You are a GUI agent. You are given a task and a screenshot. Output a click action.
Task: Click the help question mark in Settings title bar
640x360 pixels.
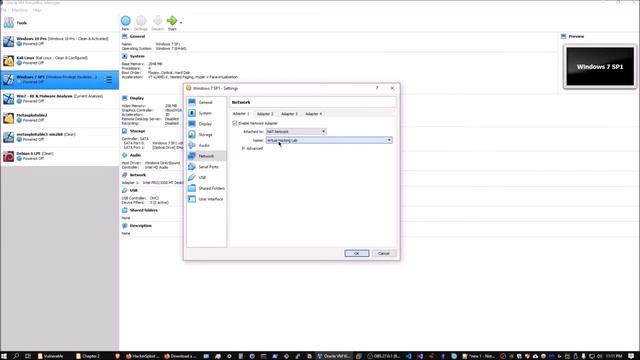tap(377, 88)
